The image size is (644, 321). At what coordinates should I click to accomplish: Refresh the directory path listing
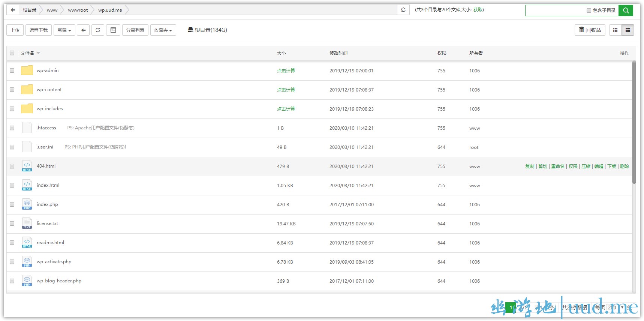click(403, 10)
